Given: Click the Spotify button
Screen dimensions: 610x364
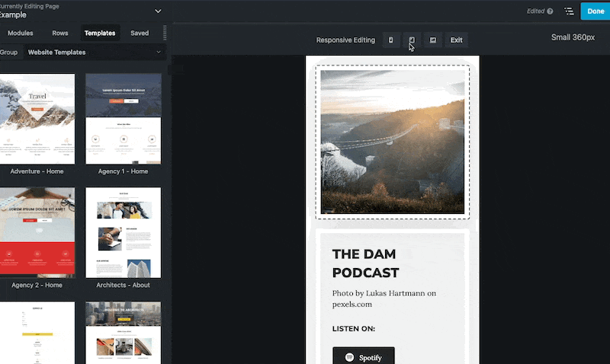Looking at the screenshot, I should pos(364,356).
